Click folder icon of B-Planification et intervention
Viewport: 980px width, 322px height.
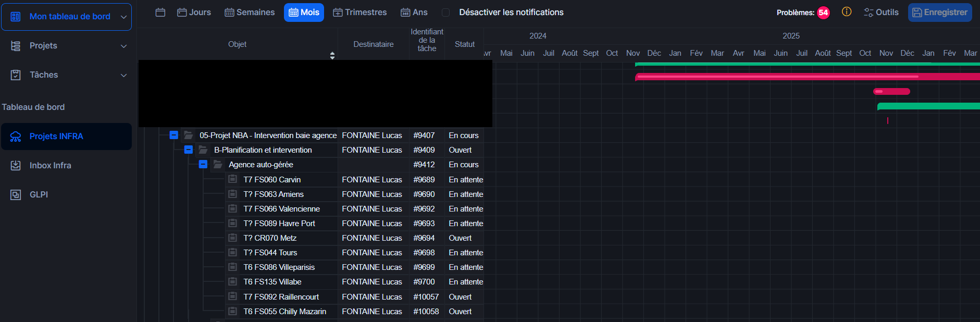tap(203, 150)
